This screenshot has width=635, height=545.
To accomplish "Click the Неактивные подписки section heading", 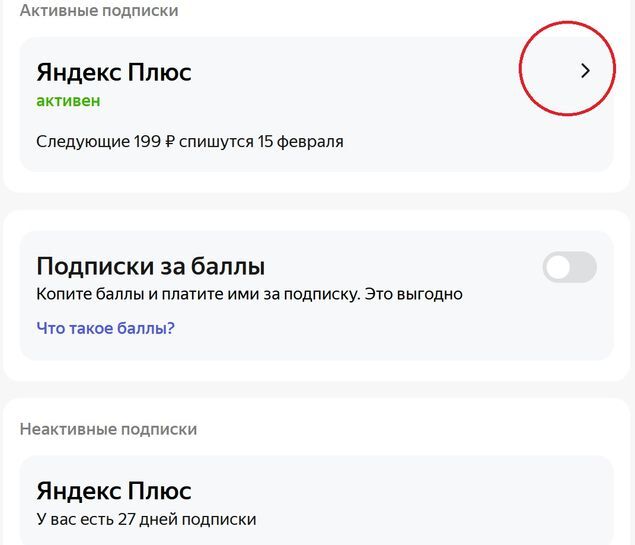I will point(108,429).
